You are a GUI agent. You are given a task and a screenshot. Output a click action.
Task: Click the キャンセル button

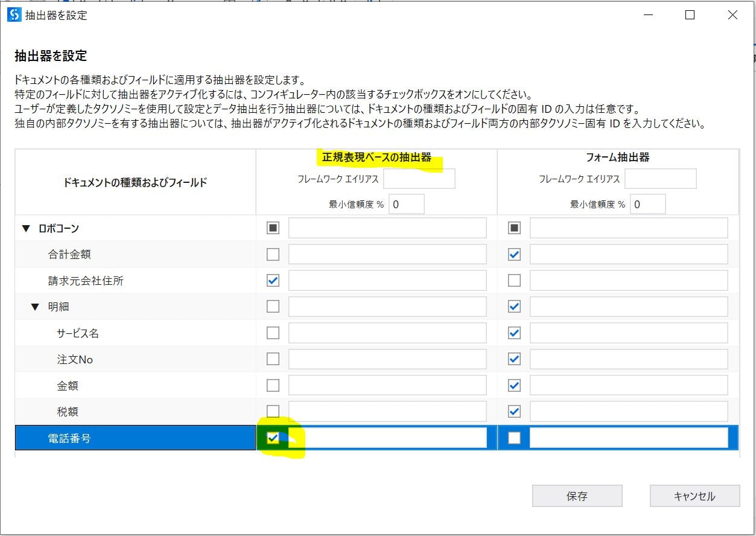click(x=694, y=496)
